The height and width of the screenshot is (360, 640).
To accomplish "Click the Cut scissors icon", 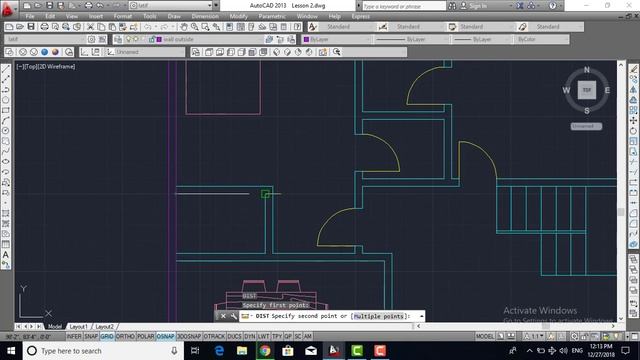I will click(90, 27).
